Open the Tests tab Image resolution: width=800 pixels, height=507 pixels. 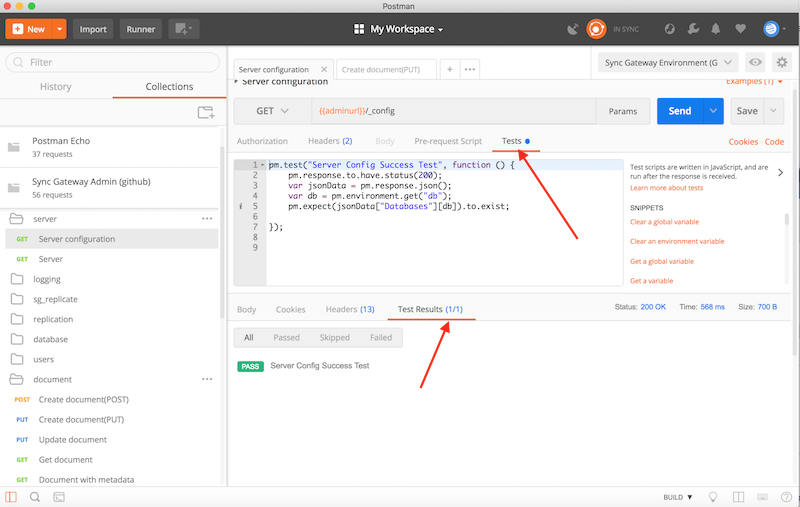pos(516,141)
